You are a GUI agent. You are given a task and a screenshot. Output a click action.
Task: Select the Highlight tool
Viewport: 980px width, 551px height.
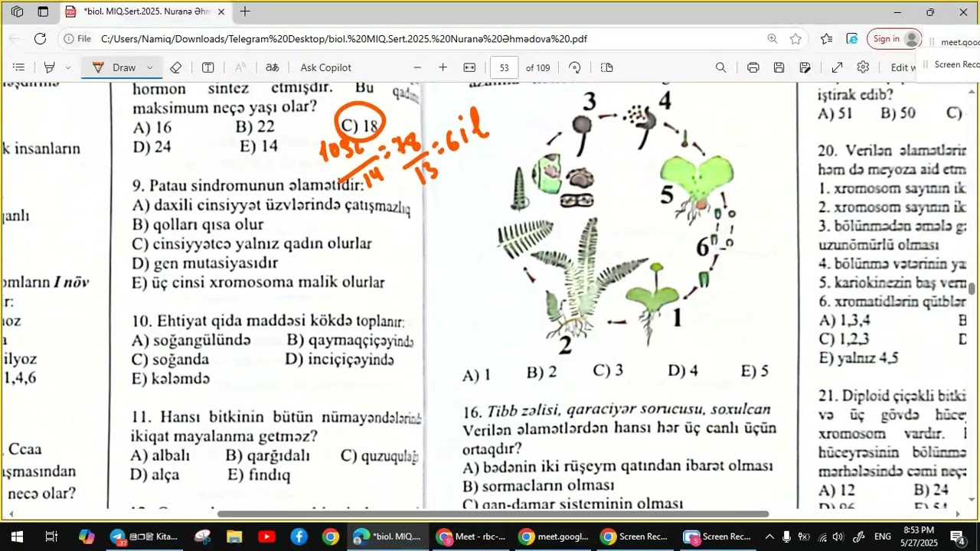49,67
